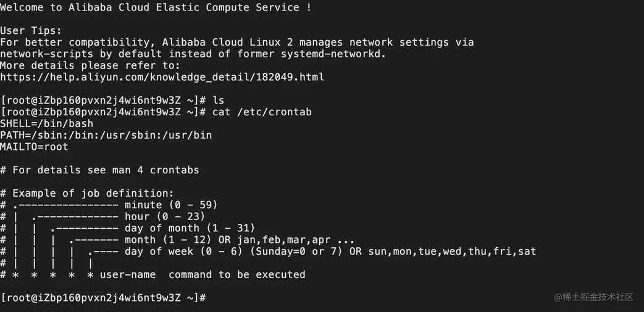This screenshot has height=312, width=644.
Task: Click 'For details see man 4 crontabs' comment
Action: pyautogui.click(x=99, y=170)
